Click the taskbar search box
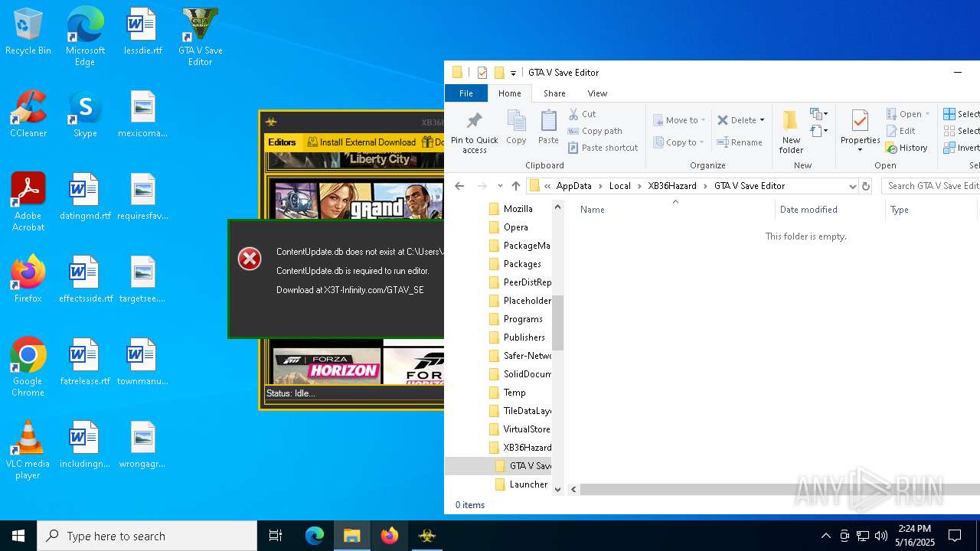The height and width of the screenshot is (551, 980). (147, 536)
